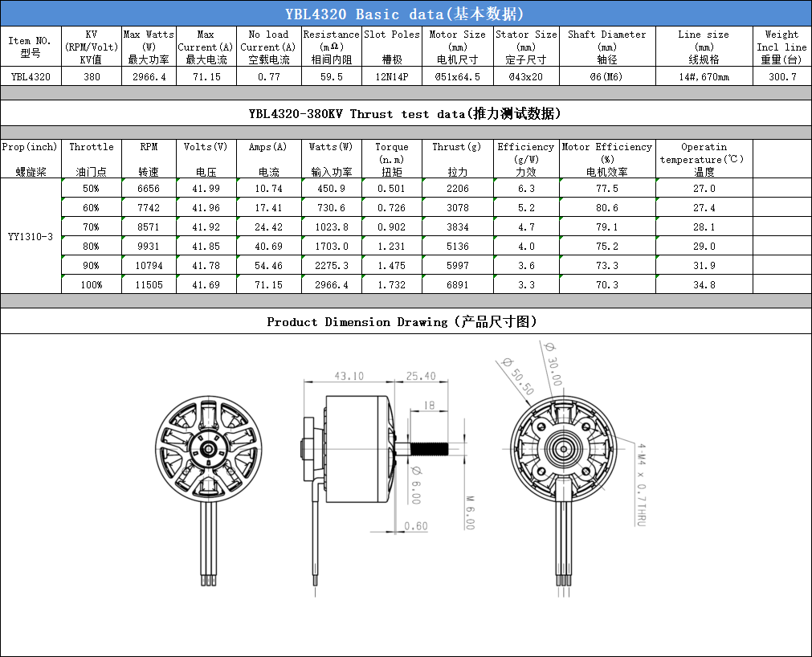Select the "0.60" dimension label

[x=416, y=526]
